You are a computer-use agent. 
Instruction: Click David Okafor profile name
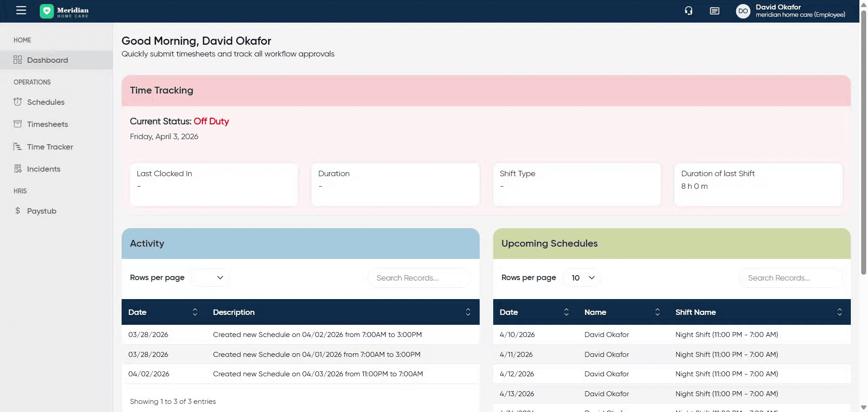[x=778, y=7]
